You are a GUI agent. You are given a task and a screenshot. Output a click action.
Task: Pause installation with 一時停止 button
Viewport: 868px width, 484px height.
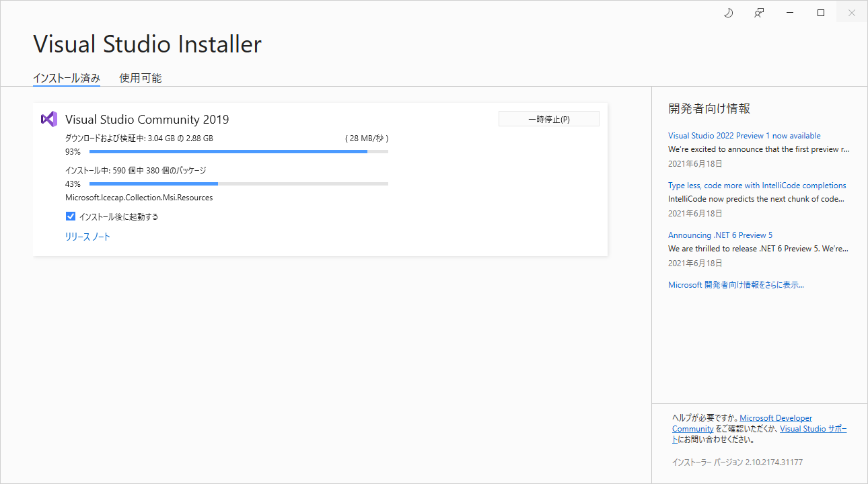[x=549, y=119]
